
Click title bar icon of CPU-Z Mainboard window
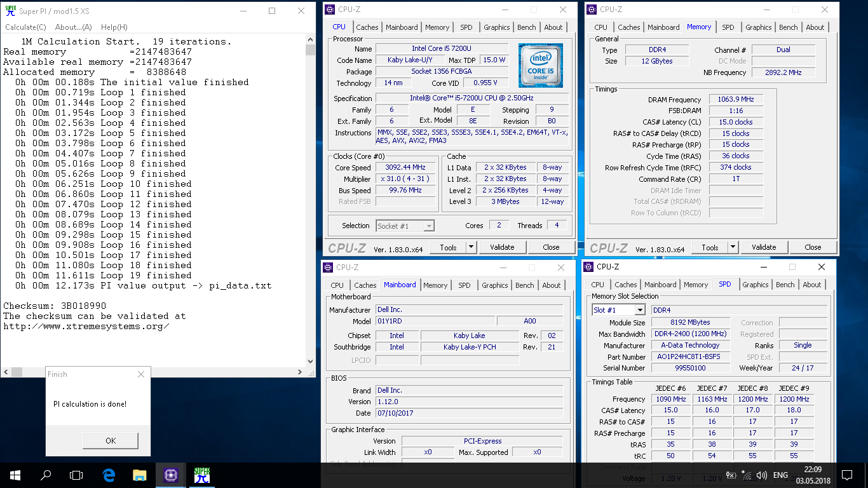pos(327,268)
